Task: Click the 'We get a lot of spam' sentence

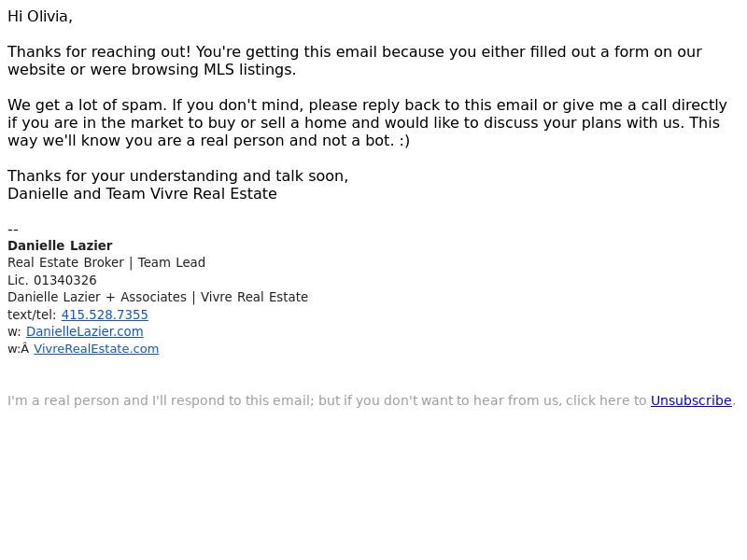Action: tap(87, 105)
